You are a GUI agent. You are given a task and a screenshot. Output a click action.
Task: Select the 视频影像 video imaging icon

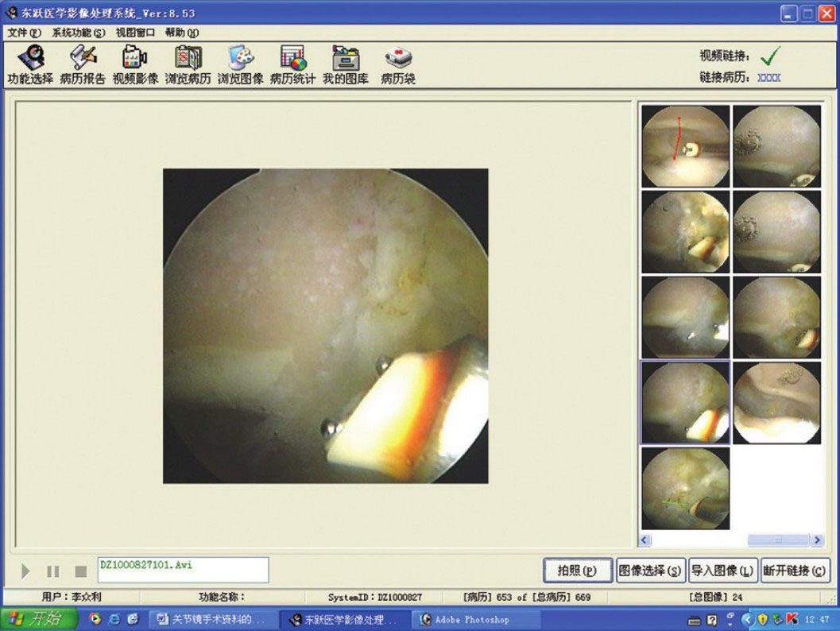click(135, 65)
